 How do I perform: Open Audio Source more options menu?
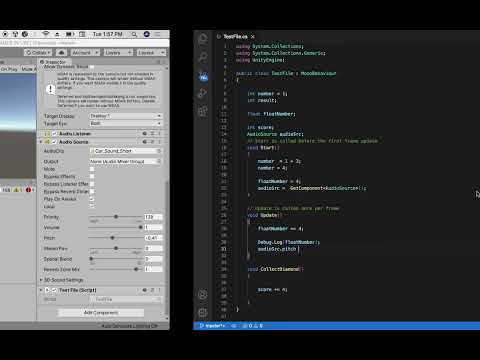(x=159, y=142)
